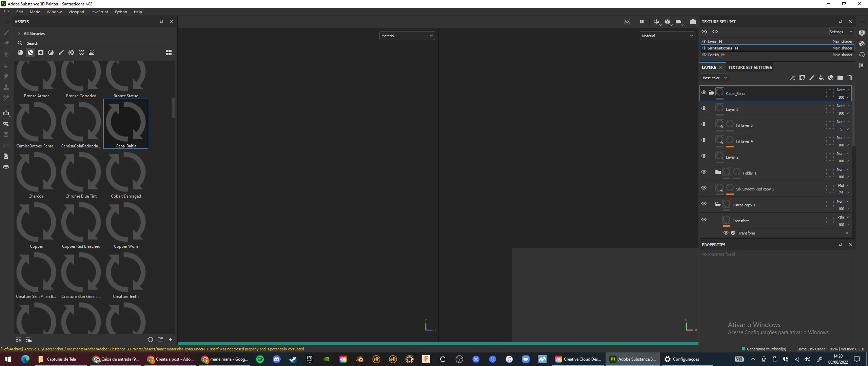
Task: Click the add fill layer bucket icon
Action: pos(821,78)
